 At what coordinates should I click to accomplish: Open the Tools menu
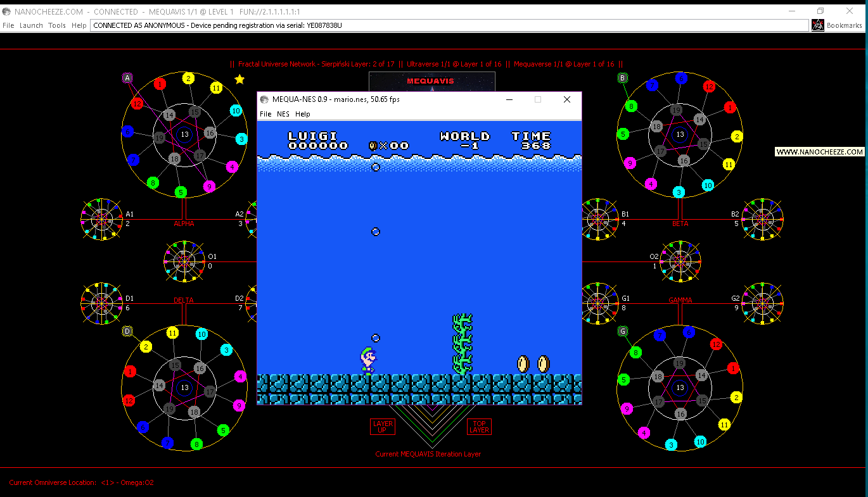[57, 25]
